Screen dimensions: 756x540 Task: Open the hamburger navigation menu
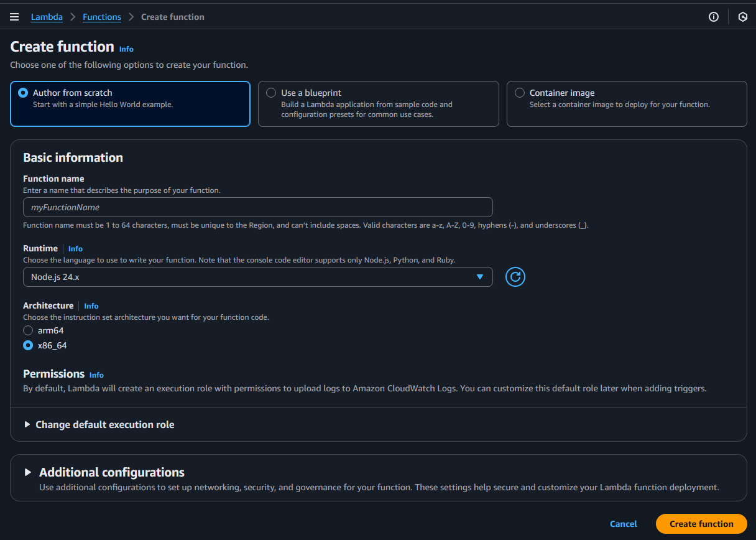point(14,17)
